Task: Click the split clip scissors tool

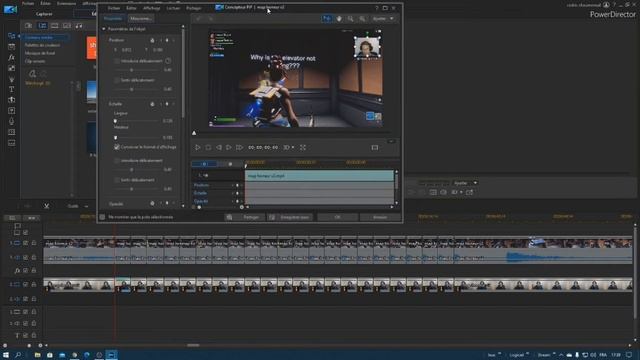Action: (47, 206)
